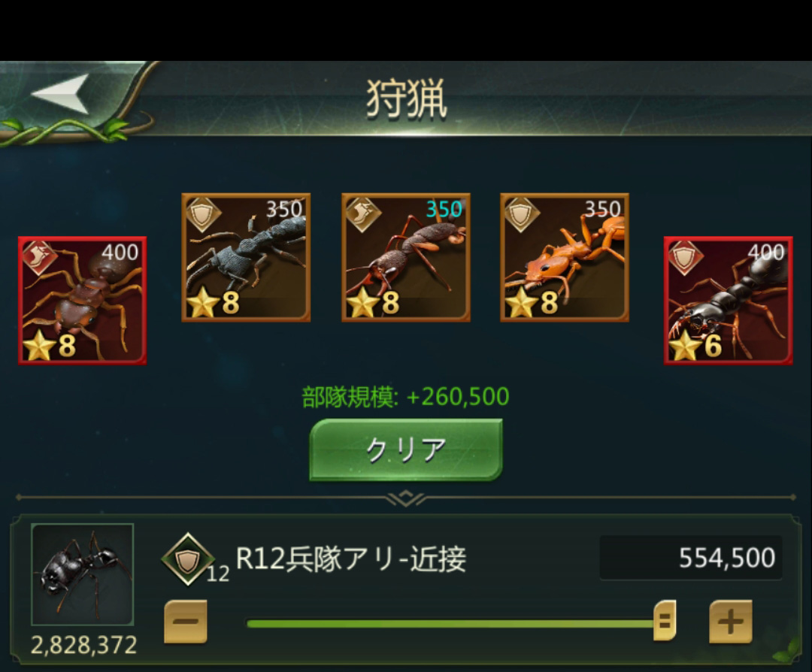Select the orange ant card with 350
812x672 pixels.
coord(565,257)
